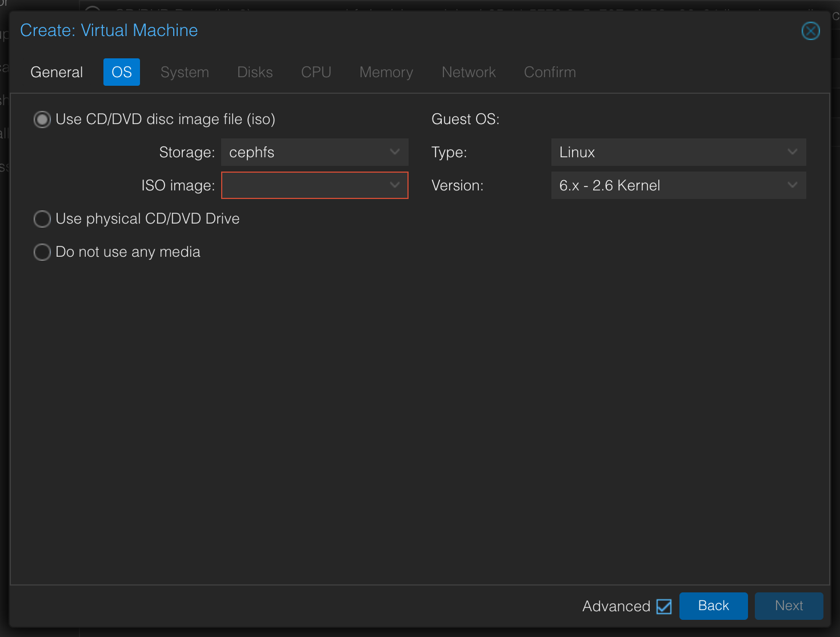Select 'Use physical CD/DVD Drive' option

(42, 218)
